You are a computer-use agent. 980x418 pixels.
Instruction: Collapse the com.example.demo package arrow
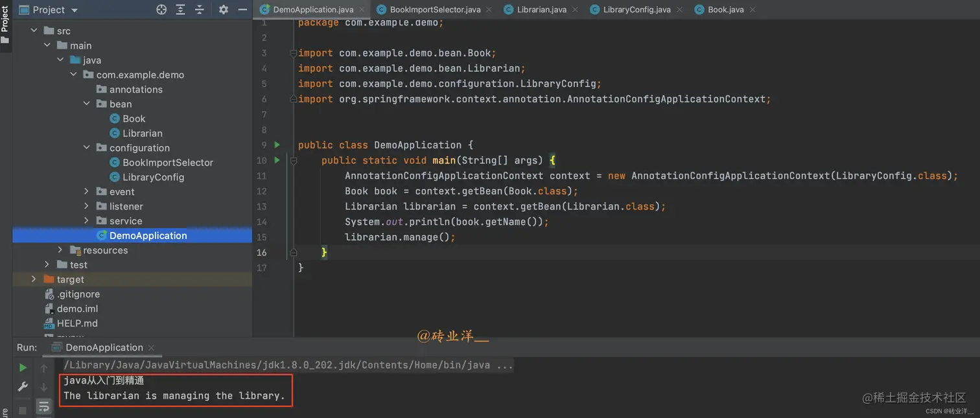click(73, 75)
